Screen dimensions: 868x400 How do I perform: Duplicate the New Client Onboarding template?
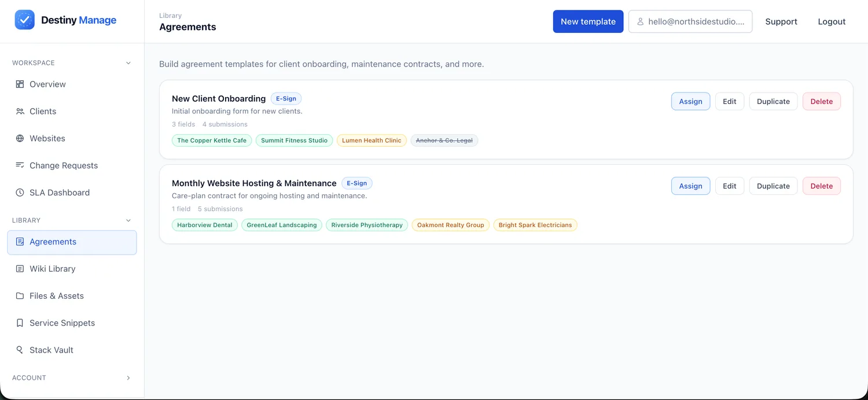pyautogui.click(x=773, y=101)
